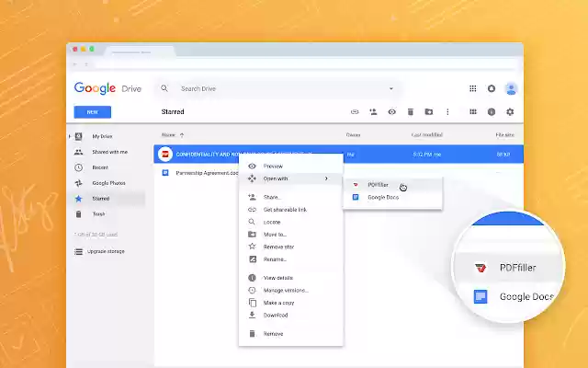The height and width of the screenshot is (368, 588).
Task: Expand the Open with submenu arrow
Action: tap(327, 178)
